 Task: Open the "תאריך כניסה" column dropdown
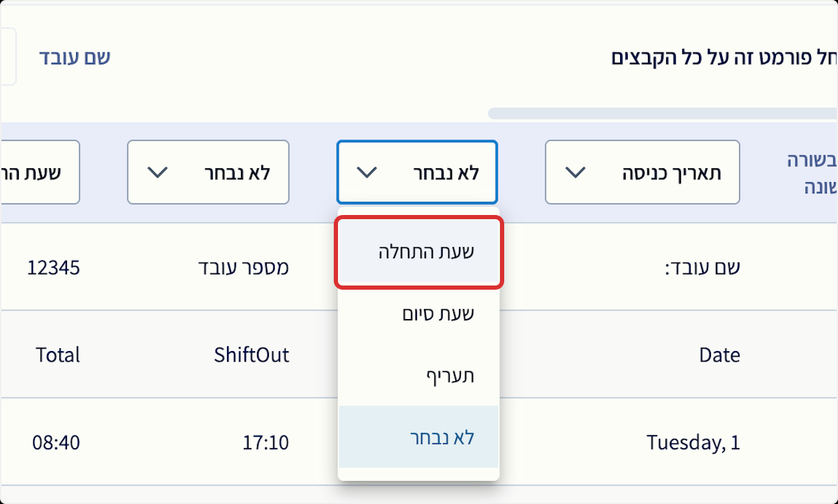tap(642, 172)
